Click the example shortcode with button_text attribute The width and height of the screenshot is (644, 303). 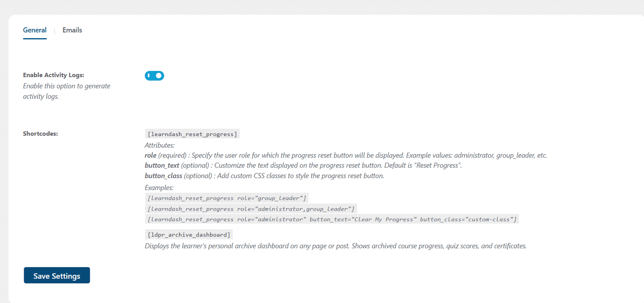pos(332,219)
